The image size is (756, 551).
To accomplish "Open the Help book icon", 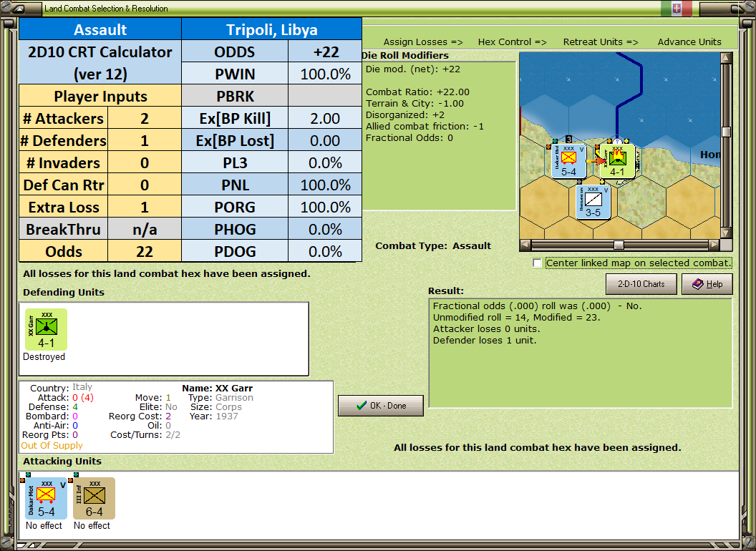I will (x=698, y=284).
